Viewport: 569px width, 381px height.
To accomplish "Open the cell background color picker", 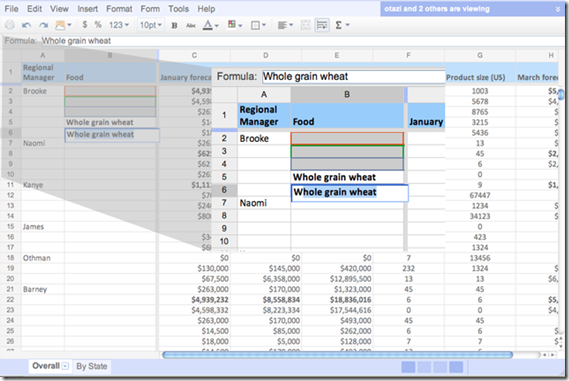I will point(235,25).
